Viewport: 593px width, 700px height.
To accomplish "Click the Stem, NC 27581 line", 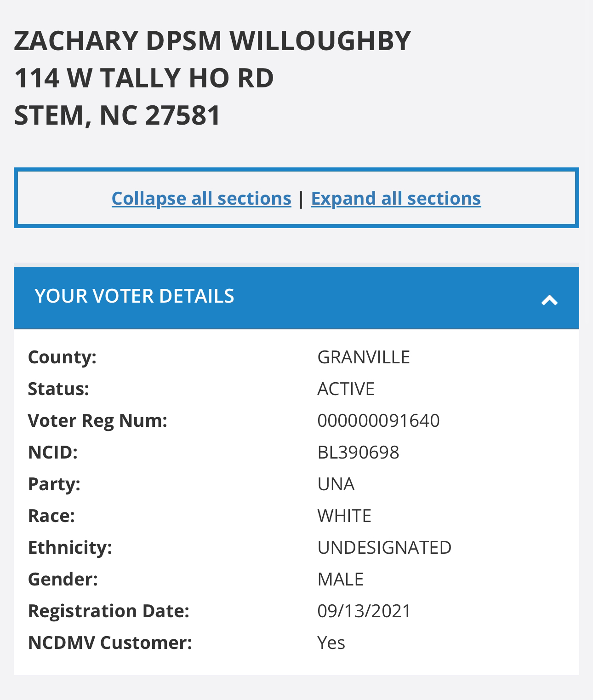I will 118,115.
